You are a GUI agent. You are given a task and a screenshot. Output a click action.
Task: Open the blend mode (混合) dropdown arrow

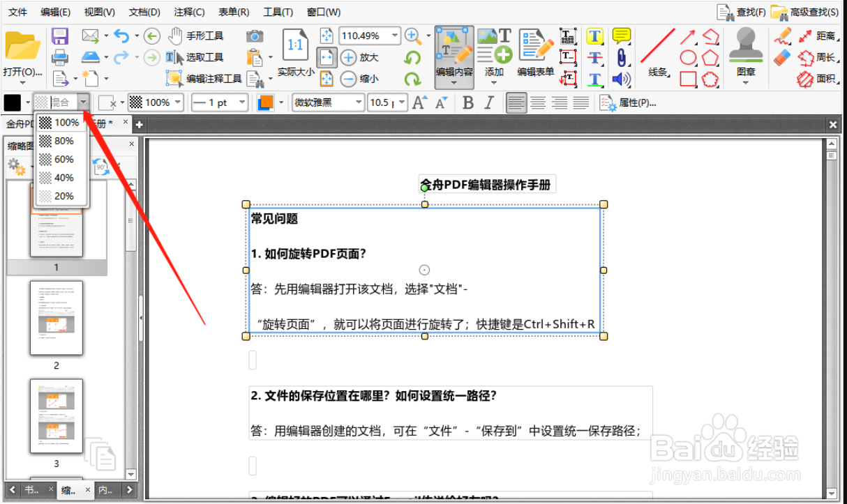(84, 103)
